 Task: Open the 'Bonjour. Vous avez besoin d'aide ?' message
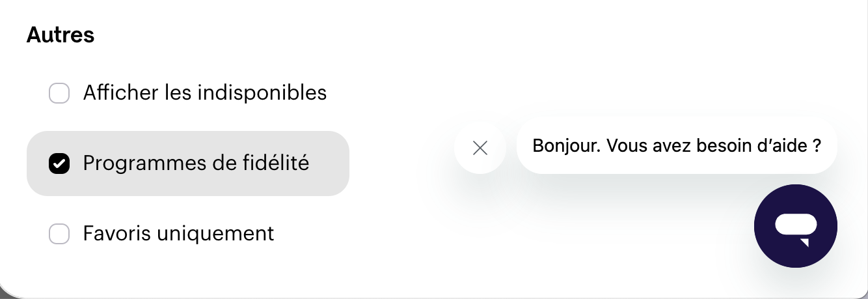coord(677,146)
